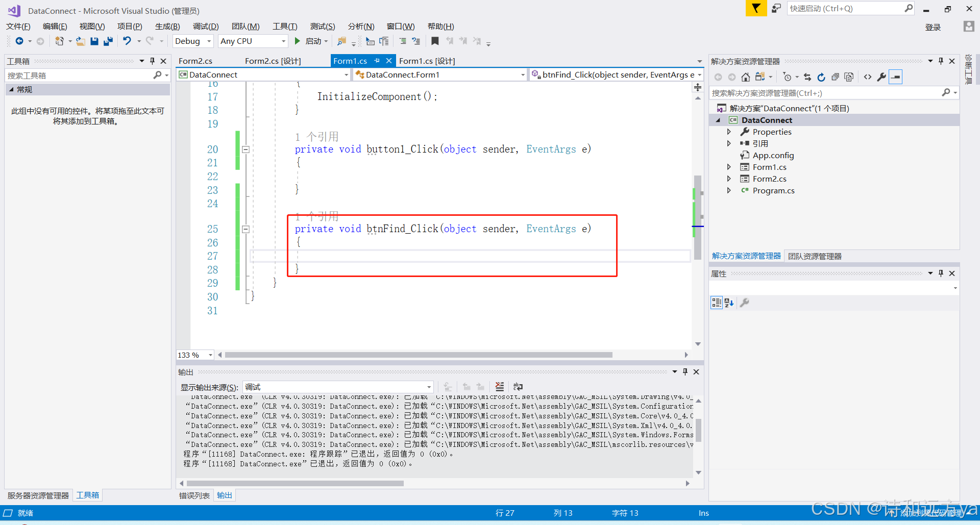
Task: Collapse the button1_Click method outline box
Action: [x=246, y=149]
